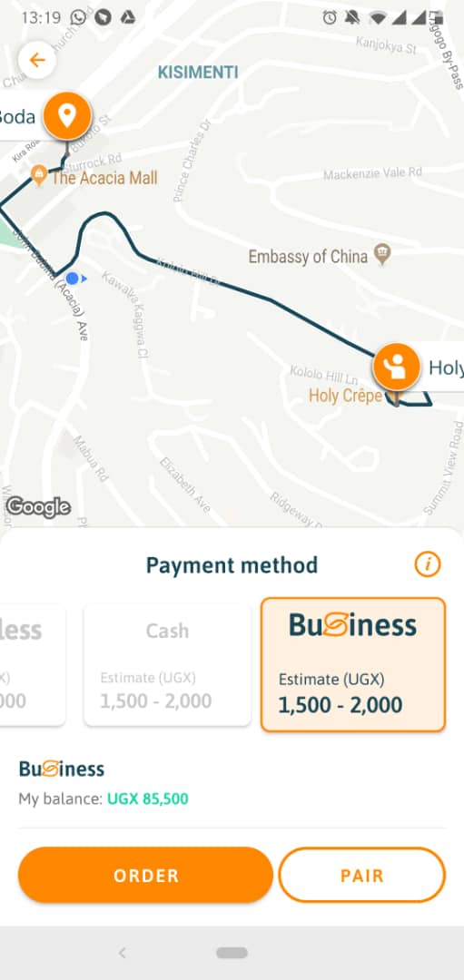Tap the Embassy of China map pin

[x=382, y=255]
